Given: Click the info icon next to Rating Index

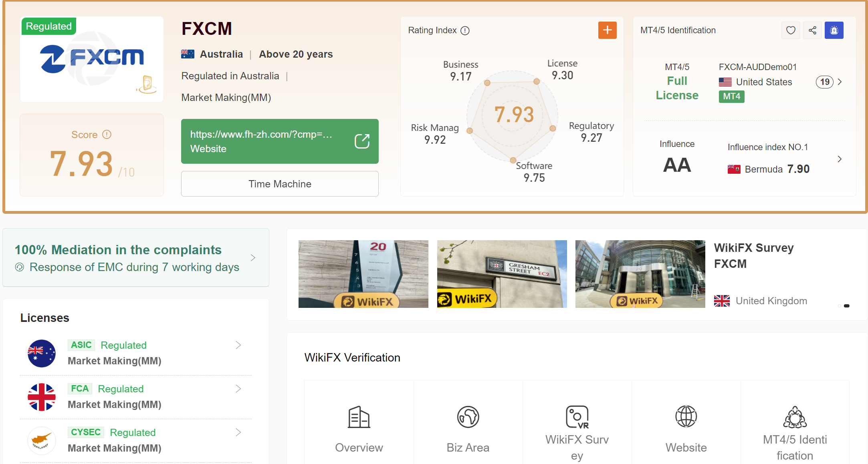Looking at the screenshot, I should [x=465, y=30].
